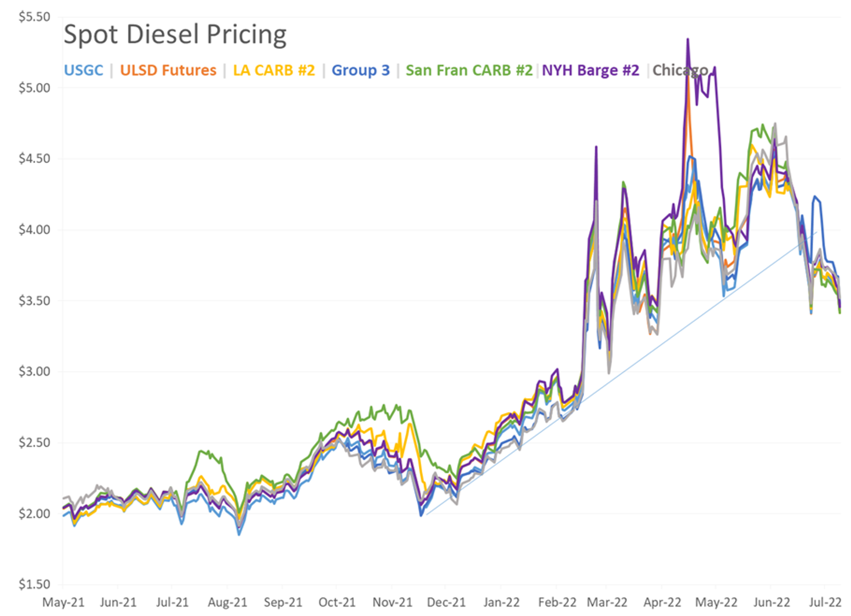Click the $4.50 y-axis label

[x=35, y=158]
